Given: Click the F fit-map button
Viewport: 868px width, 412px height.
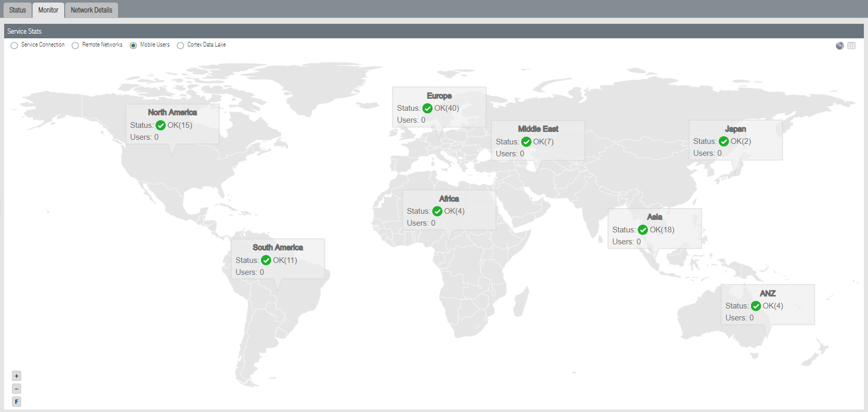Looking at the screenshot, I should click(17, 402).
